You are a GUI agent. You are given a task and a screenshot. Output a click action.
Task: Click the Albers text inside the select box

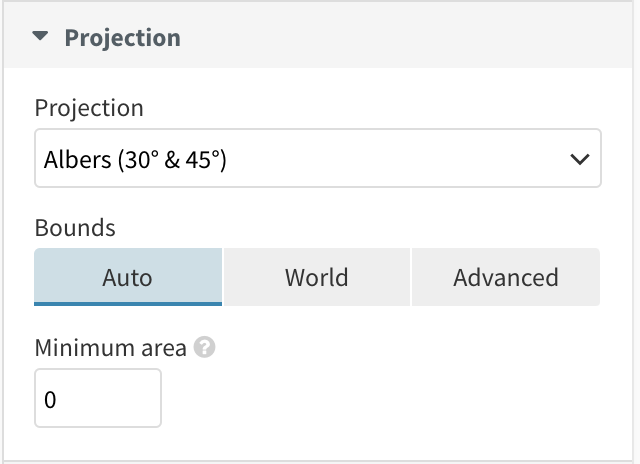78,159
